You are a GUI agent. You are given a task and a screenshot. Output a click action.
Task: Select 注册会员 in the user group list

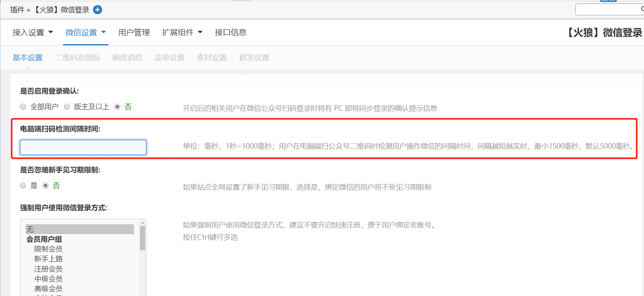click(x=48, y=269)
